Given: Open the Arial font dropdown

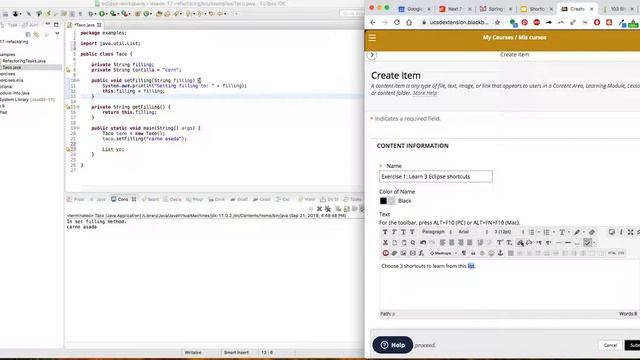Looking at the screenshot, I should [473, 232].
